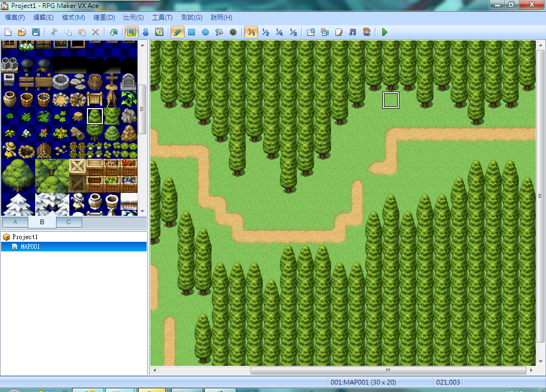This screenshot has height=392, width=546.
Task: Pick the stone well tile in palette
Action: [61, 81]
